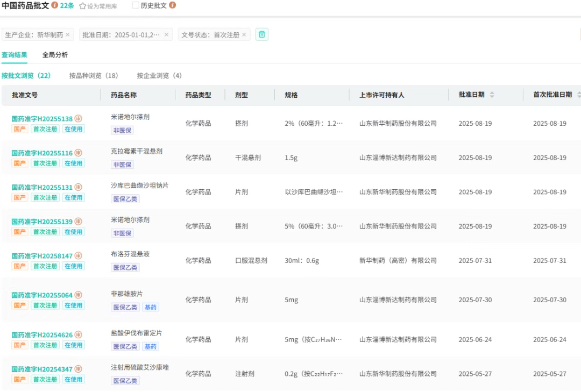Click info icon beside 中国药品批文 title
Screen dimensions: 581x392
pyautogui.click(x=55, y=5)
